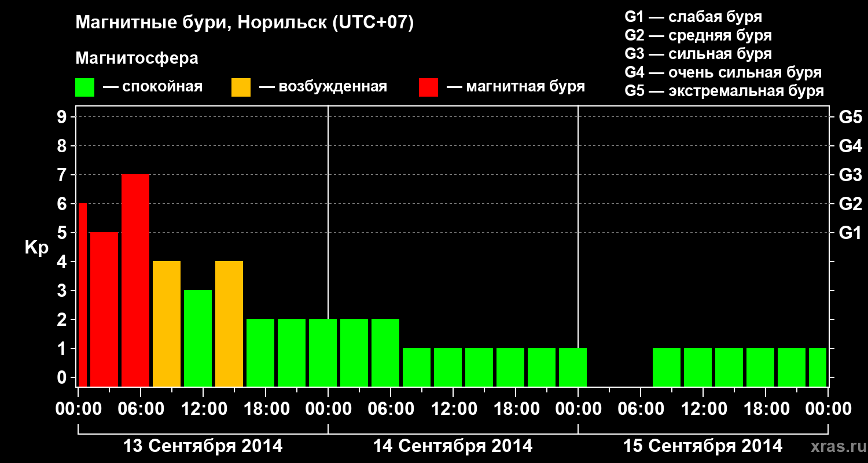Click 'G3 — сильная буря' description
This screenshot has width=868, height=463.
698,54
